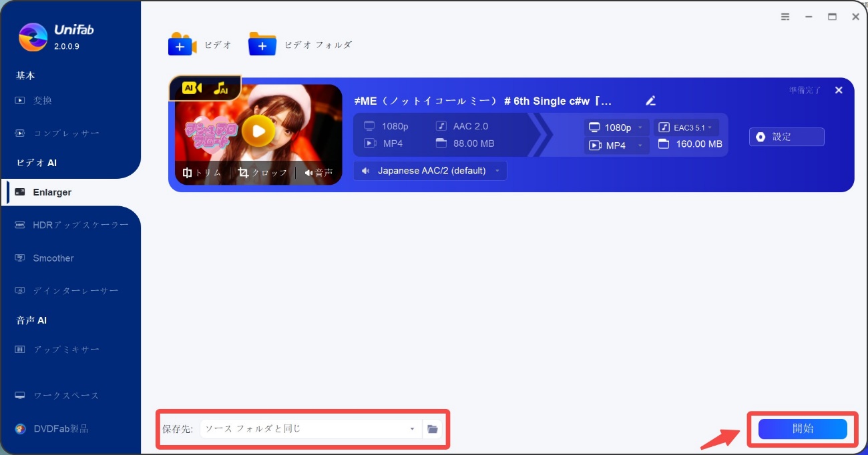Remove the video task with X icon

click(839, 90)
